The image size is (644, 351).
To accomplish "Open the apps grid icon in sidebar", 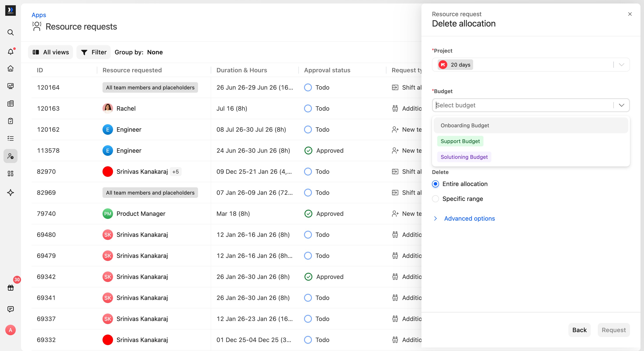I will [11, 174].
